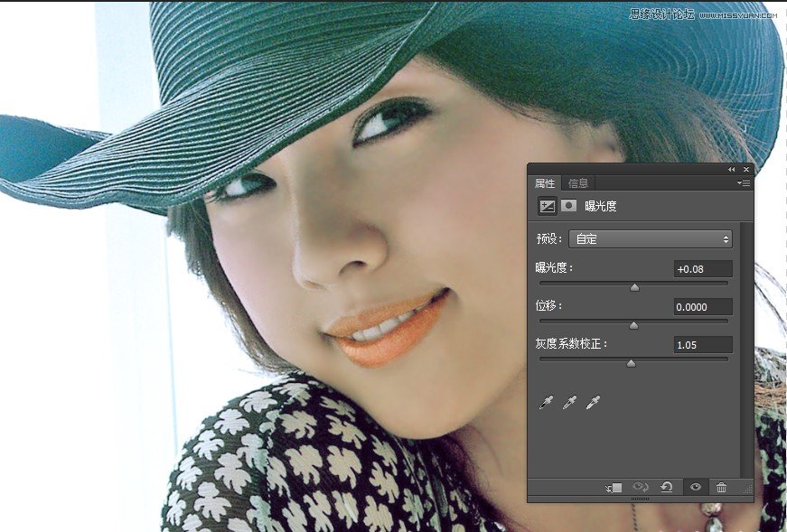
Task: Delete the adjustment layer via trash icon
Action: pyautogui.click(x=721, y=488)
